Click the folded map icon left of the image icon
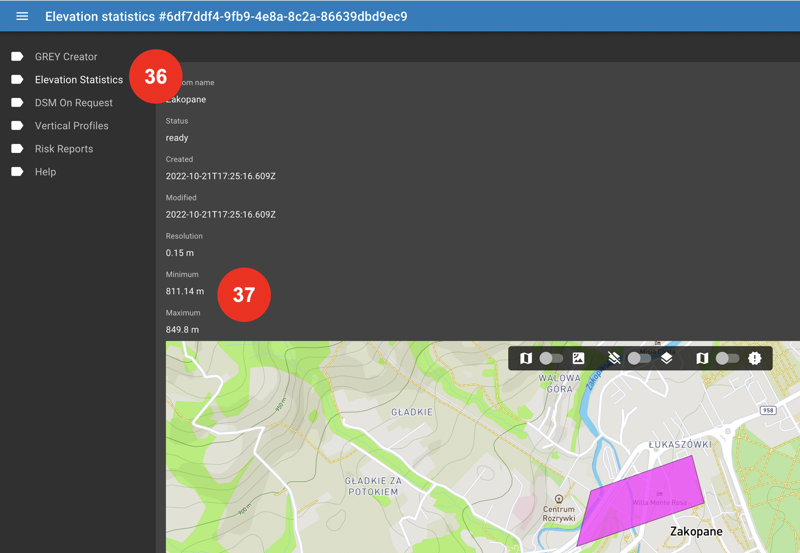 pos(526,358)
